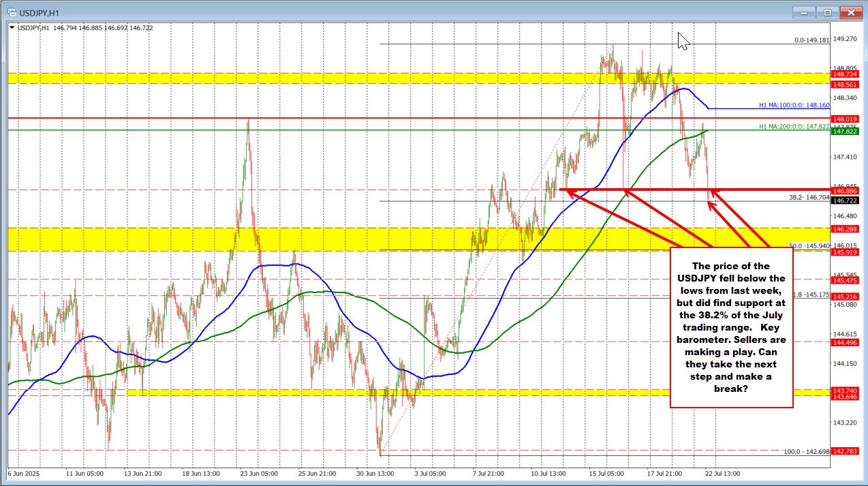Click the red 148.561 price tag
The height and width of the screenshot is (486, 868).
pos(845,85)
